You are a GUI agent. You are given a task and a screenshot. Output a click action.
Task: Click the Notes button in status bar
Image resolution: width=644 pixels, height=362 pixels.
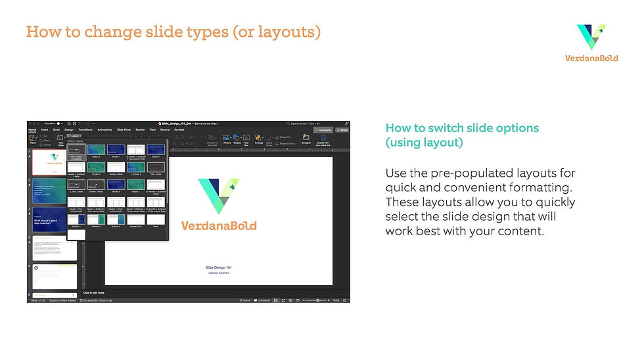[x=244, y=300]
